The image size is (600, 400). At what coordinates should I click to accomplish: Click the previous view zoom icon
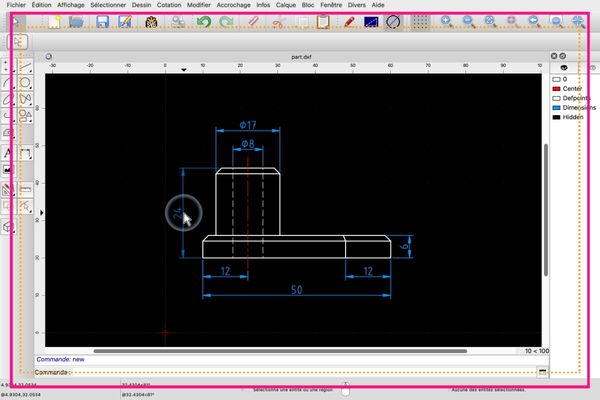(x=534, y=21)
